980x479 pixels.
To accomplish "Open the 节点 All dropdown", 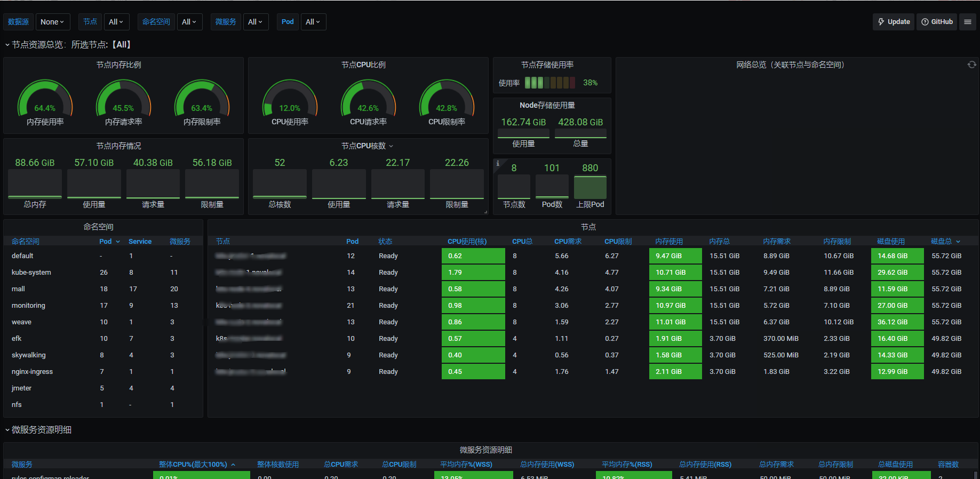I will (116, 22).
